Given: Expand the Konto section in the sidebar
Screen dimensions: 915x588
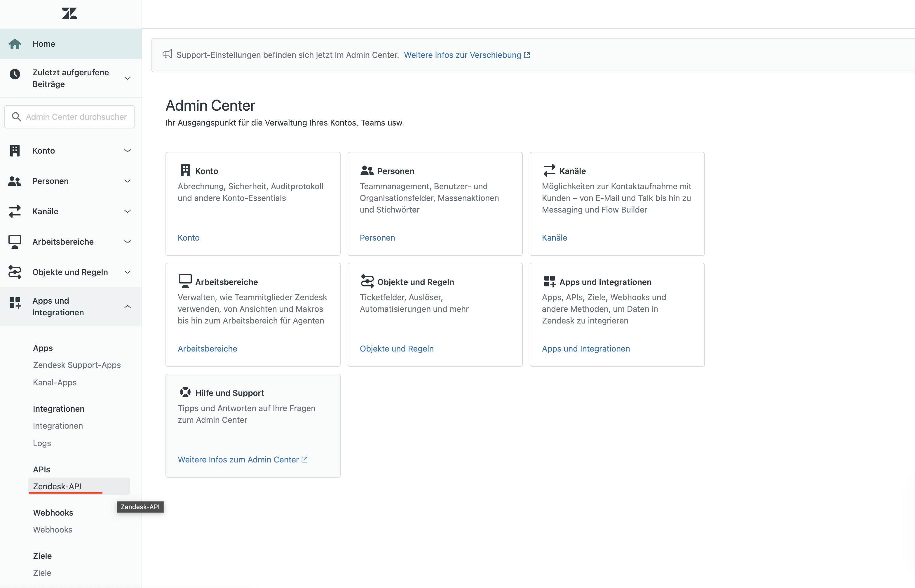Looking at the screenshot, I should pyautogui.click(x=128, y=150).
